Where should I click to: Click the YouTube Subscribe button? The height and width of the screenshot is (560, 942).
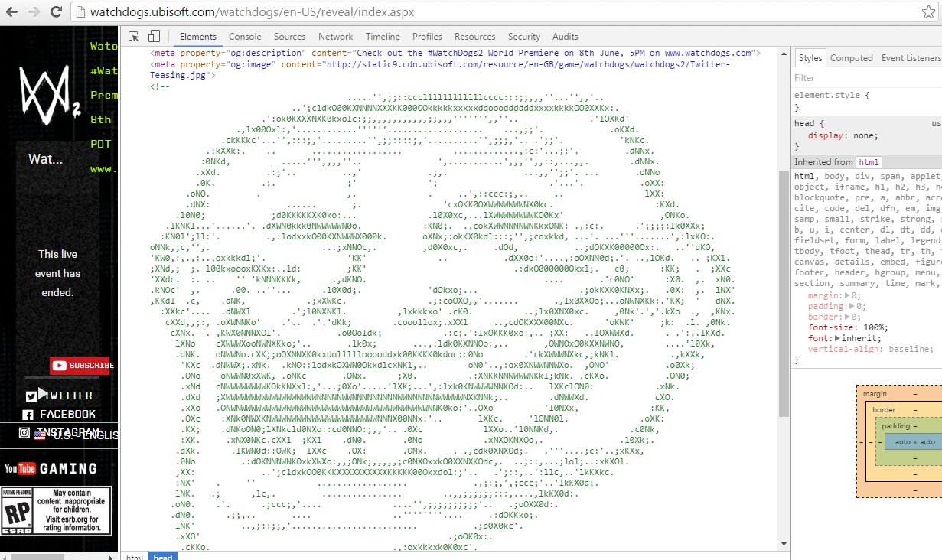click(80, 366)
